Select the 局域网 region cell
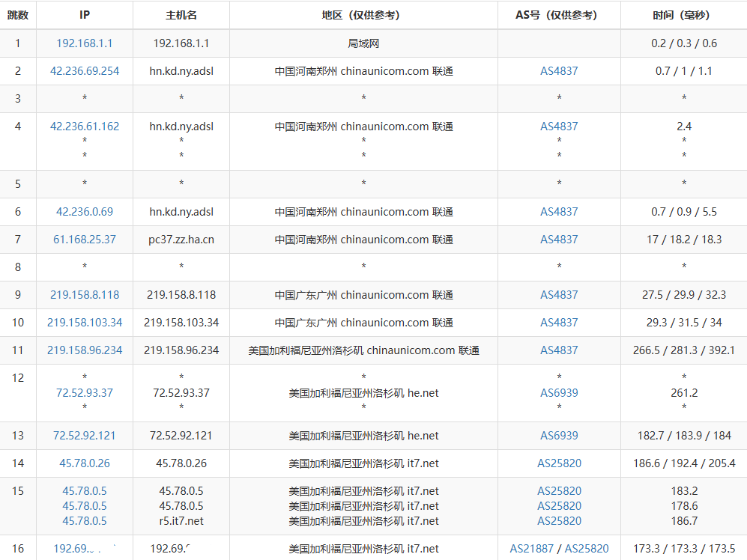747x560 pixels. click(x=363, y=43)
